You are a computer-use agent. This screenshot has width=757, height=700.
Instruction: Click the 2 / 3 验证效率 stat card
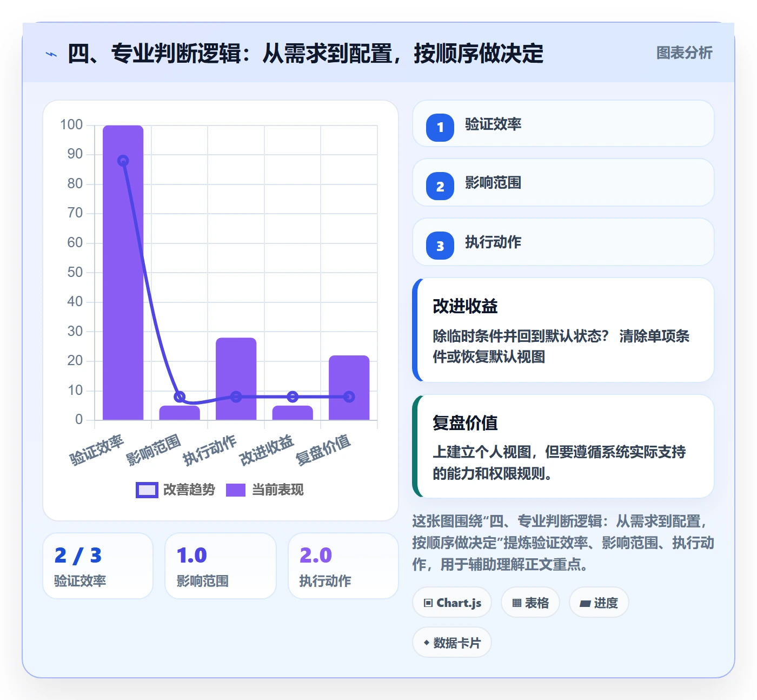pos(98,566)
